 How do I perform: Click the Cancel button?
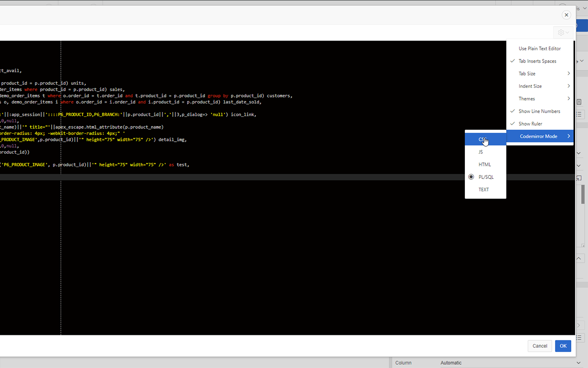coord(540,346)
